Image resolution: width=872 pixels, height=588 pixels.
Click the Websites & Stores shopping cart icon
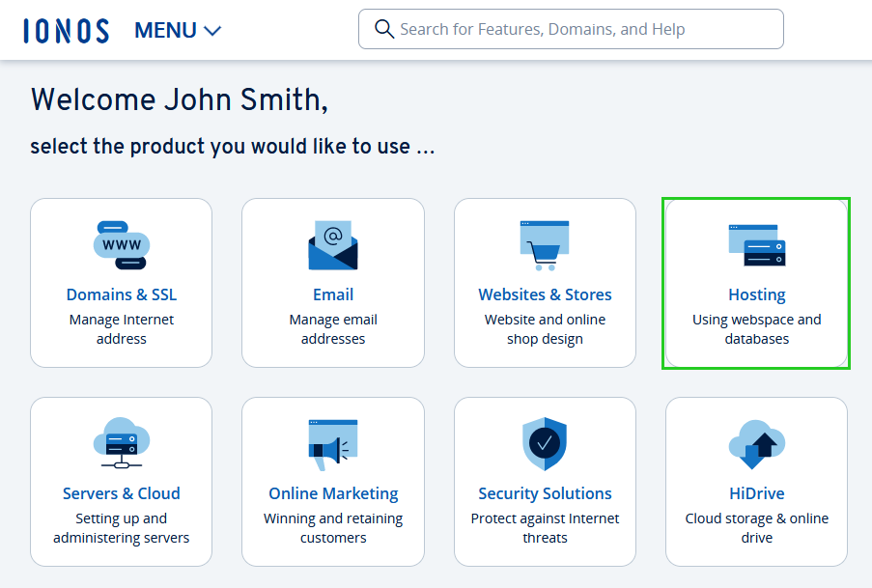545,245
